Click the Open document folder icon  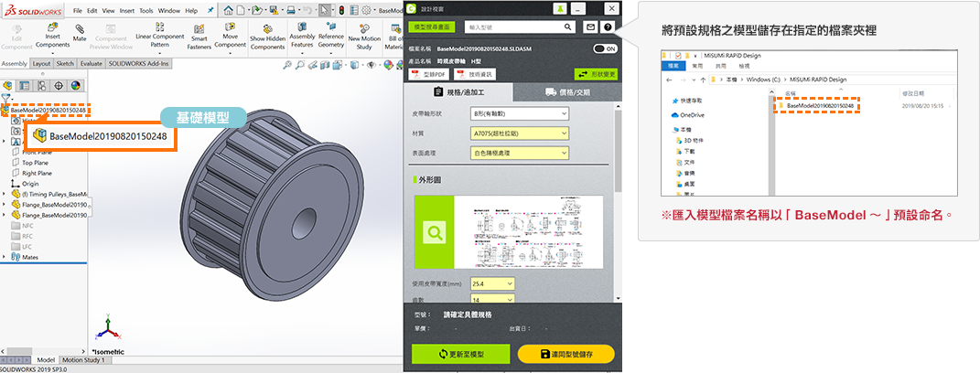point(257,10)
